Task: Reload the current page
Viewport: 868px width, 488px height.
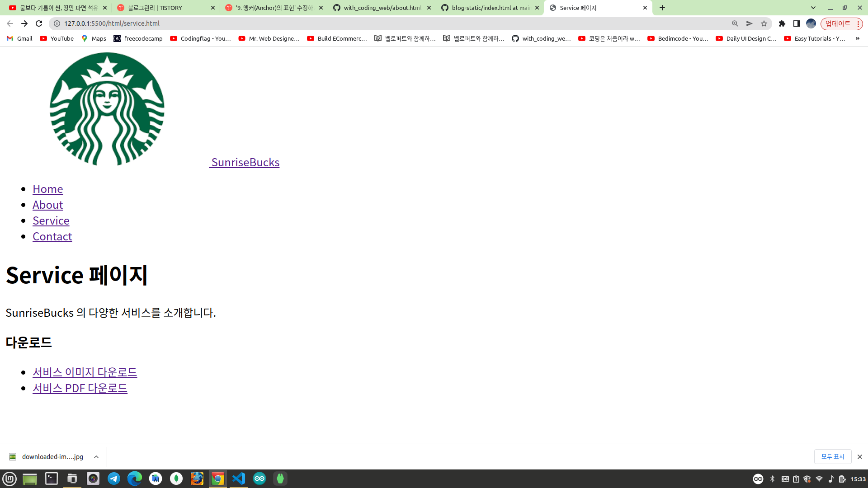Action: click(39, 23)
